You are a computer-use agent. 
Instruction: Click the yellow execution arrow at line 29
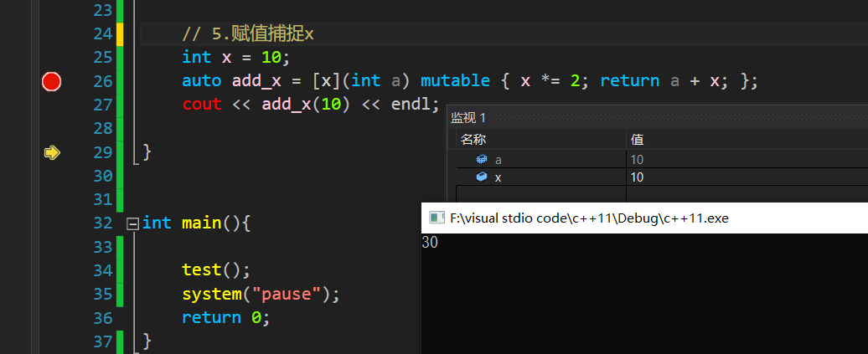click(x=52, y=152)
